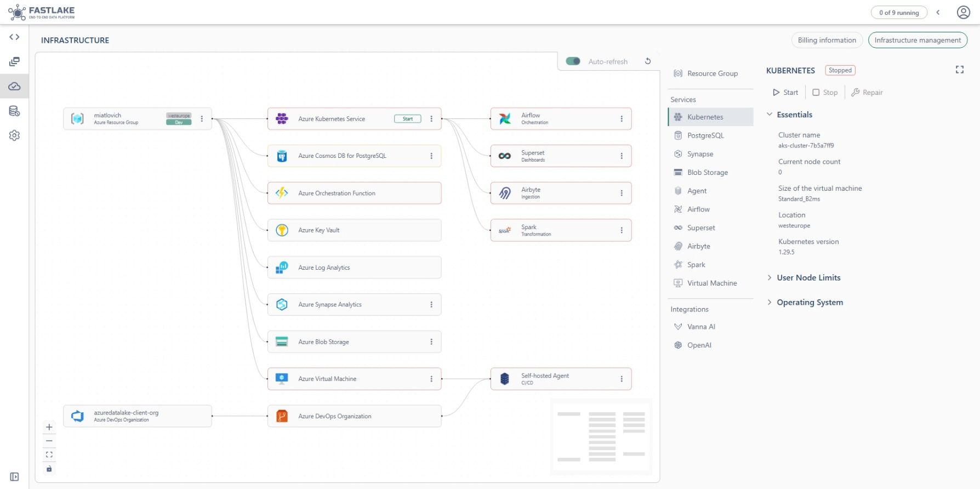Zoom out on the diagram canvas
The width and height of the screenshot is (980, 489).
49,441
